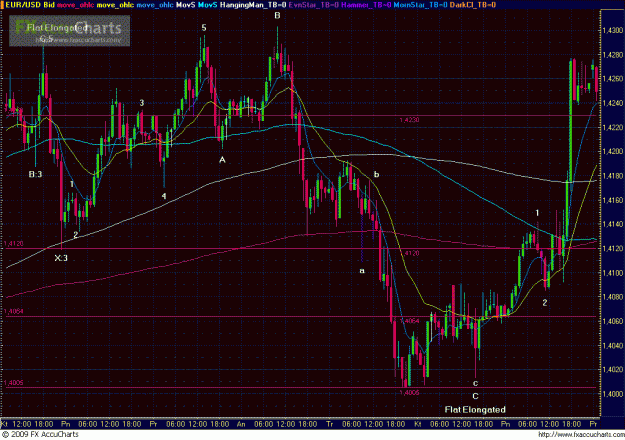Click the lowercase b wave label
This screenshot has width=625, height=440.
tap(376, 174)
